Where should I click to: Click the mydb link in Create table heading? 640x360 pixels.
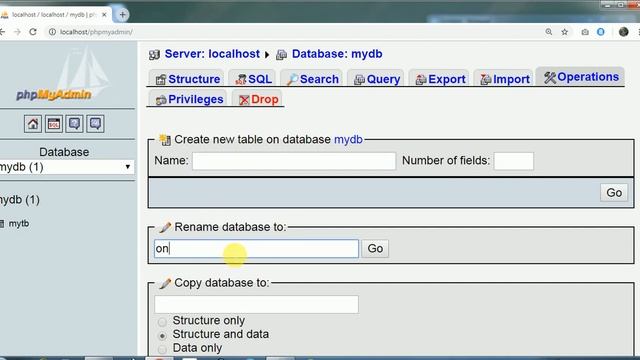pos(348,139)
